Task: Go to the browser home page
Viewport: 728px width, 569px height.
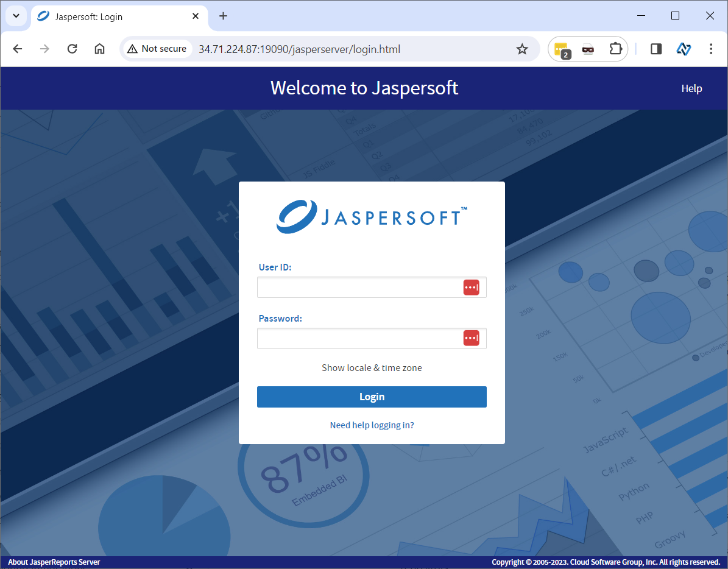Action: click(x=99, y=49)
